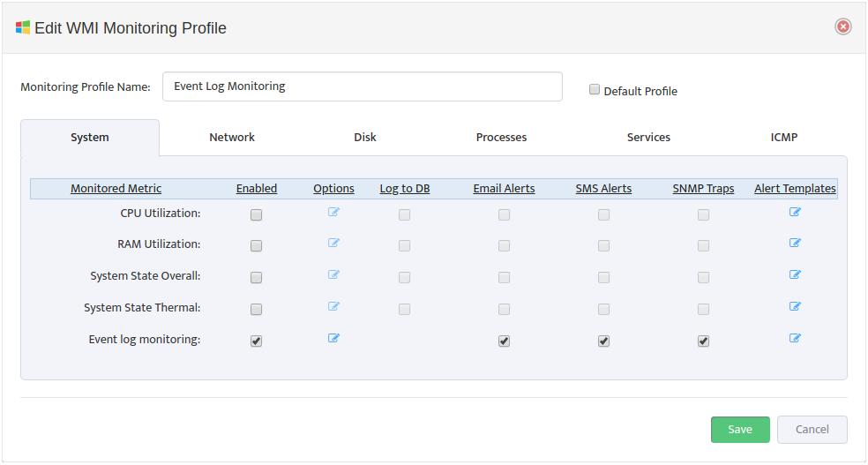The image size is (868, 465).
Task: Focus the Monitoring Profile Name field
Action: coord(363,86)
